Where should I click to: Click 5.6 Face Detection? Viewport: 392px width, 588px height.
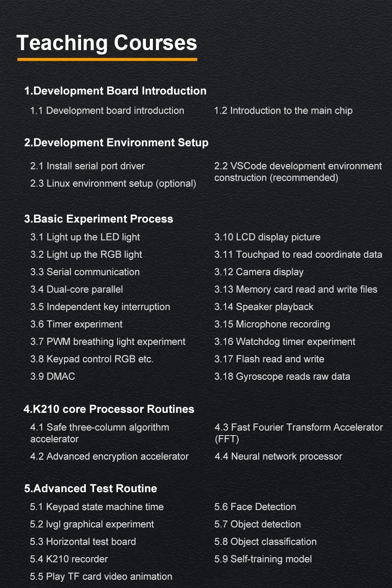[255, 507]
